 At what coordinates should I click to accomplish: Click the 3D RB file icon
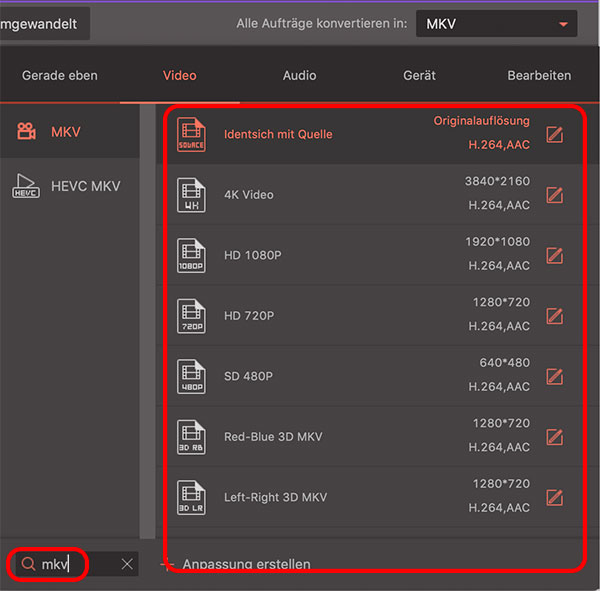click(x=191, y=437)
